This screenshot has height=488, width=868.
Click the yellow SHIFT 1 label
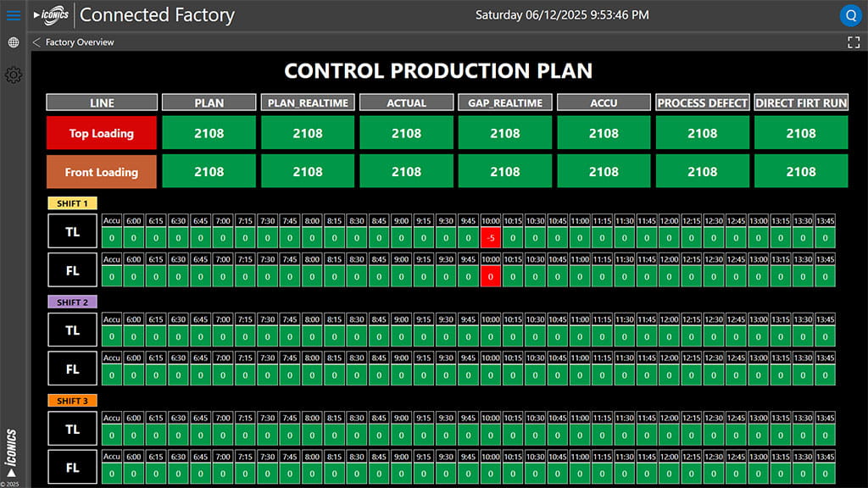pyautogui.click(x=73, y=203)
